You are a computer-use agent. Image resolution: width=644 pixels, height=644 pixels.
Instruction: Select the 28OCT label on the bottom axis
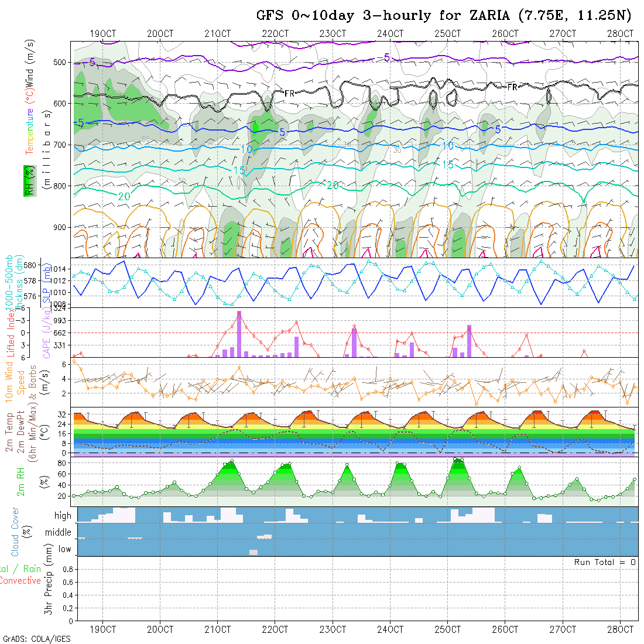pos(620,629)
